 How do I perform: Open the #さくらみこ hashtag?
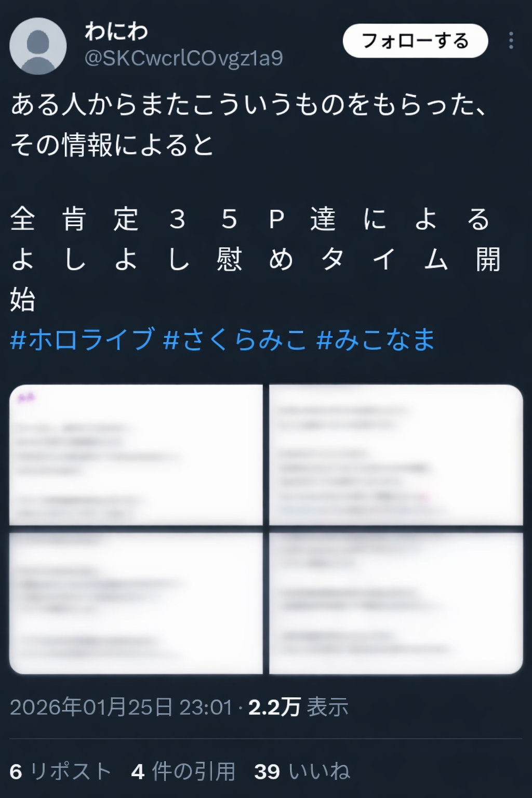coord(235,339)
